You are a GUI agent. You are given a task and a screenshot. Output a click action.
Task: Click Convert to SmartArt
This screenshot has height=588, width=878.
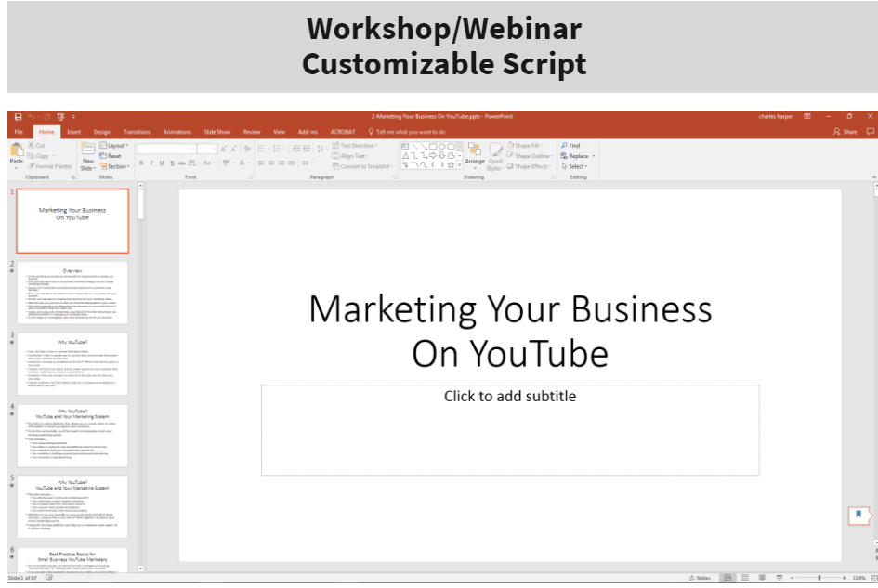point(363,166)
